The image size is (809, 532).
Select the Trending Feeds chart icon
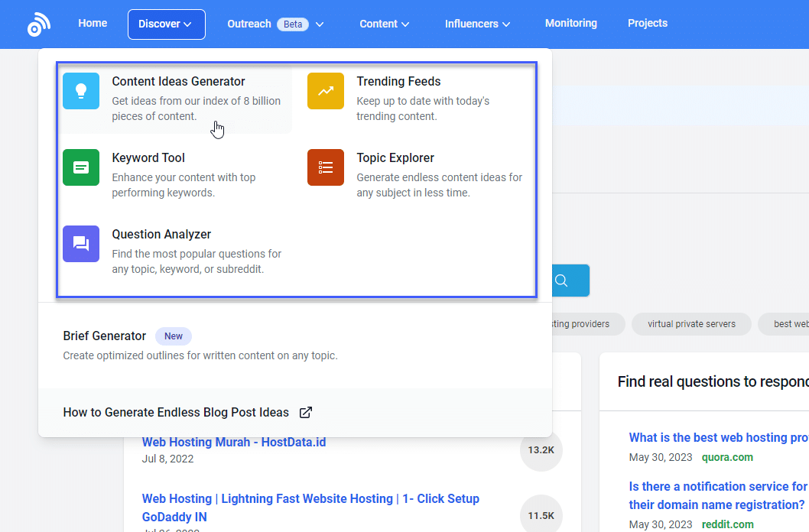click(x=326, y=90)
